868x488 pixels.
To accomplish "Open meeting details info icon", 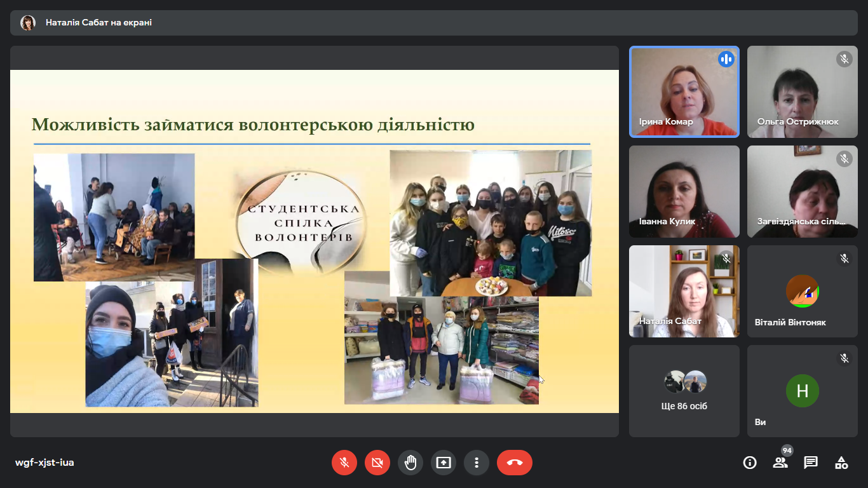I will point(750,463).
